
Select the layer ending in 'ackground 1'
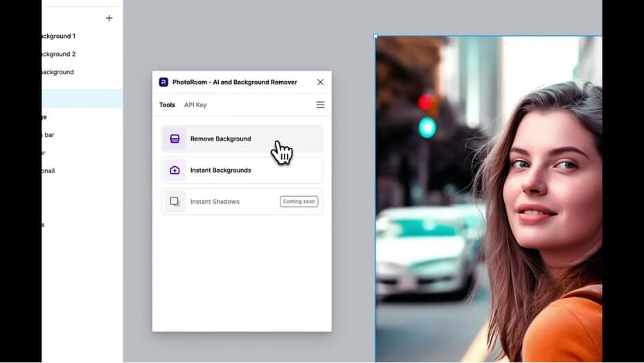59,36
